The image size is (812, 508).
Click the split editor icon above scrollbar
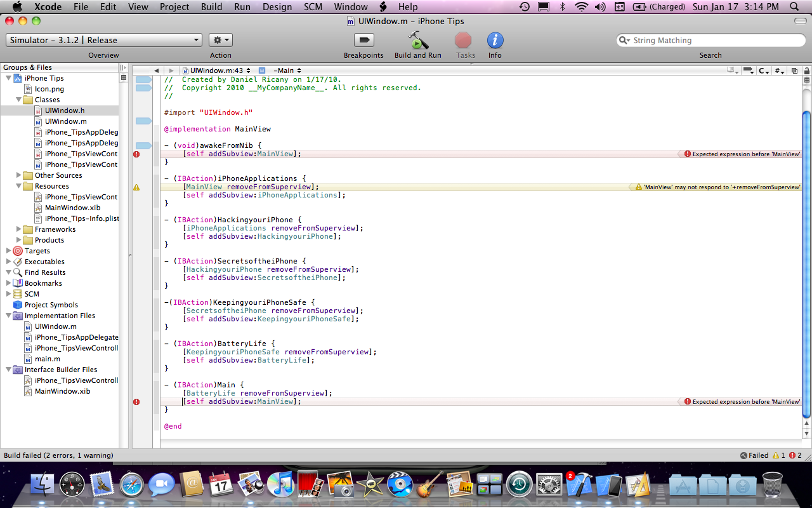click(x=806, y=81)
